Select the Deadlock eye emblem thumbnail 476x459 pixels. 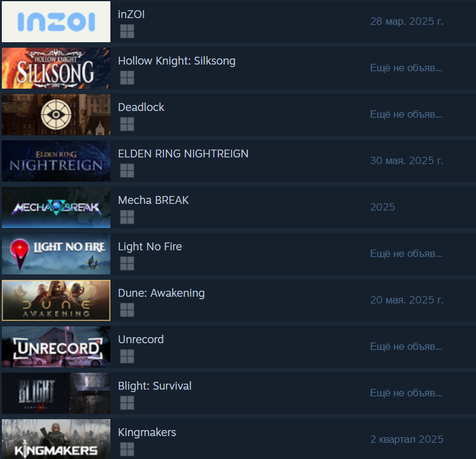pos(56,115)
